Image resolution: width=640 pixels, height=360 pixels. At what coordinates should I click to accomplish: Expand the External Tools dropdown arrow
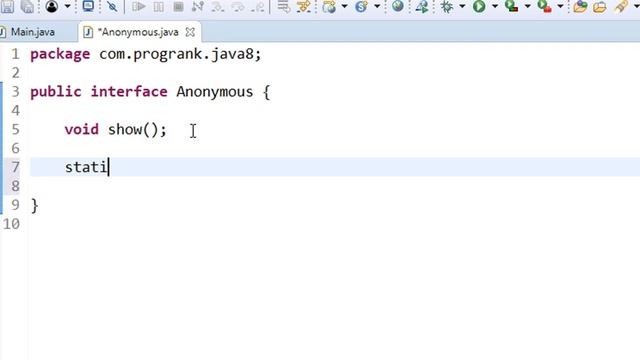point(560,6)
